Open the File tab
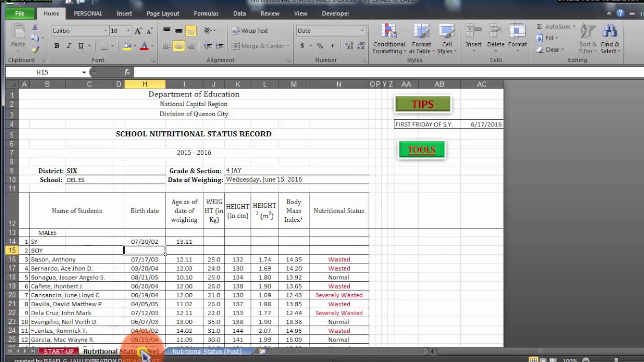The image size is (644, 362). [20, 14]
